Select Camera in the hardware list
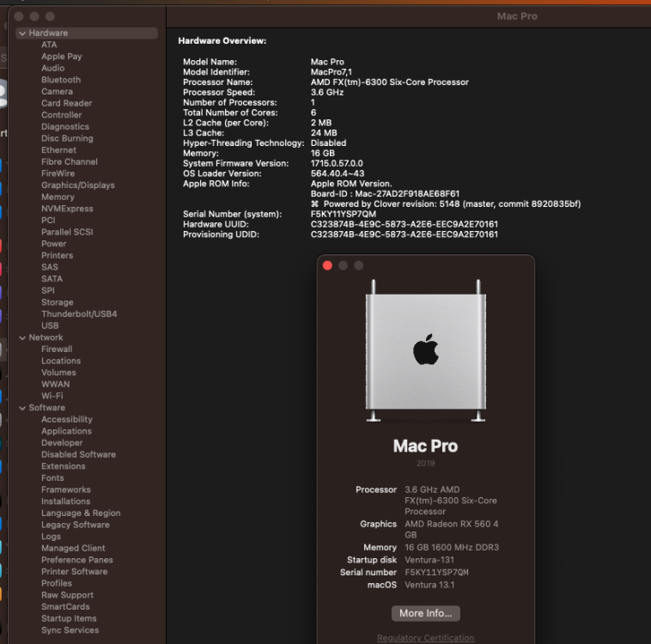651x644 pixels. pyautogui.click(x=57, y=91)
